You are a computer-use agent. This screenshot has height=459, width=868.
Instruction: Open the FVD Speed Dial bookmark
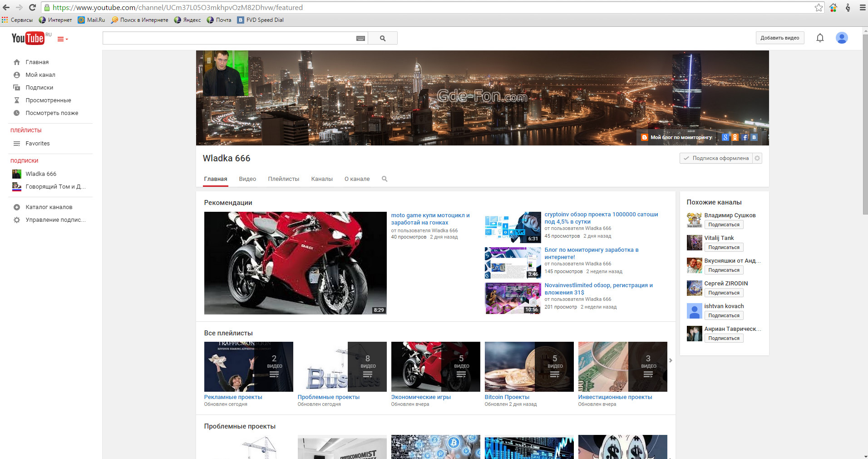point(261,20)
